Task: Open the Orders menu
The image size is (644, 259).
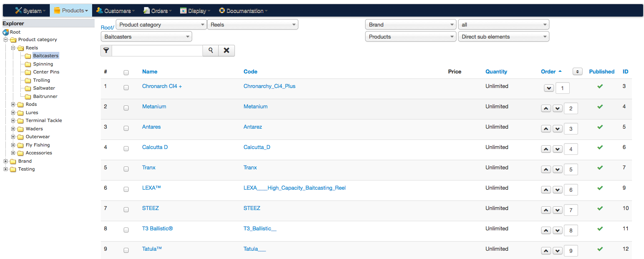Action: [158, 11]
